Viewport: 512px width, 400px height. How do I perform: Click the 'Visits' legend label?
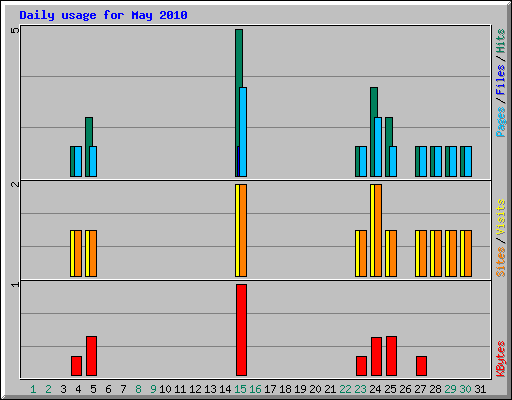[x=500, y=217]
